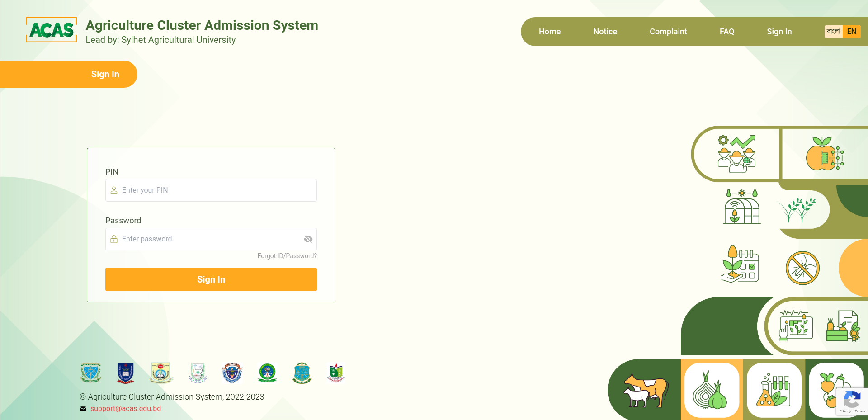The width and height of the screenshot is (868, 420).
Task: Click the sixth green circular university logo
Action: [x=267, y=373]
